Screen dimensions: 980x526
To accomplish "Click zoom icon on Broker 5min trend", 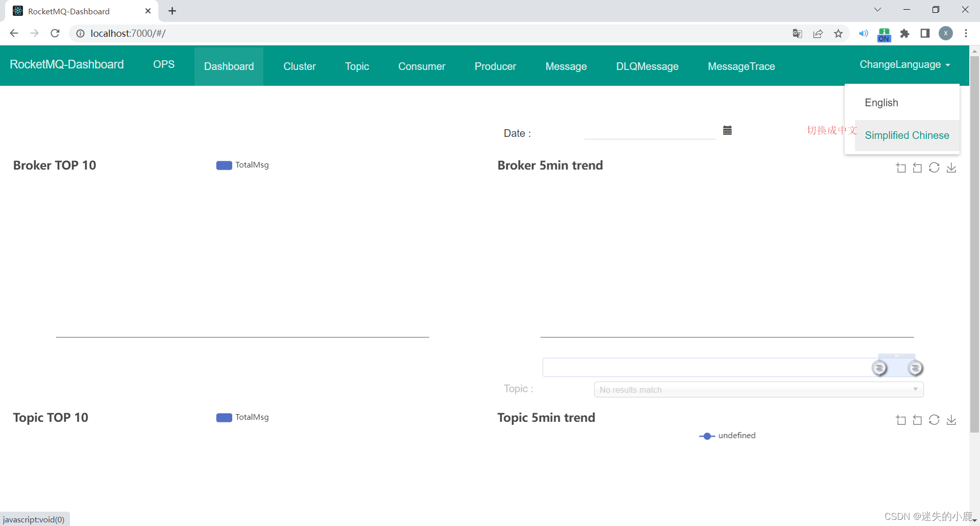I will tap(901, 168).
